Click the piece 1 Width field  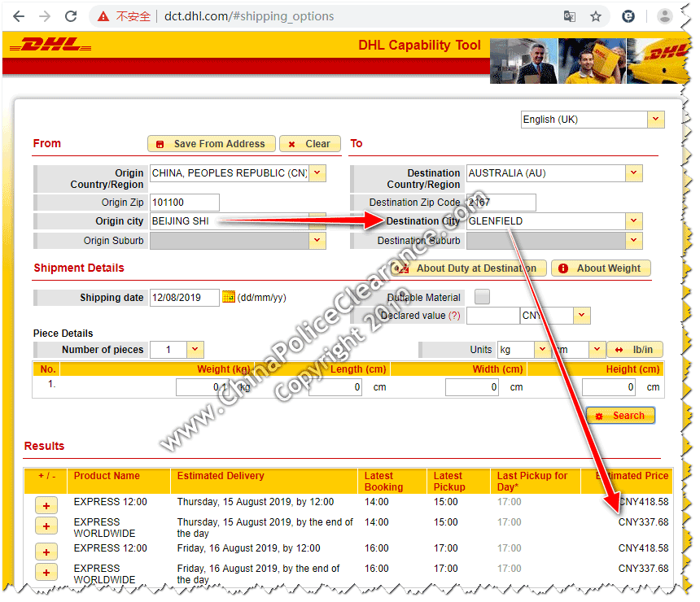click(x=472, y=387)
